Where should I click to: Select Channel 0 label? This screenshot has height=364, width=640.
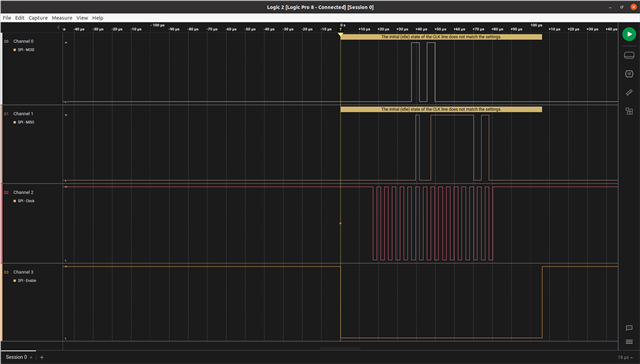(x=23, y=41)
